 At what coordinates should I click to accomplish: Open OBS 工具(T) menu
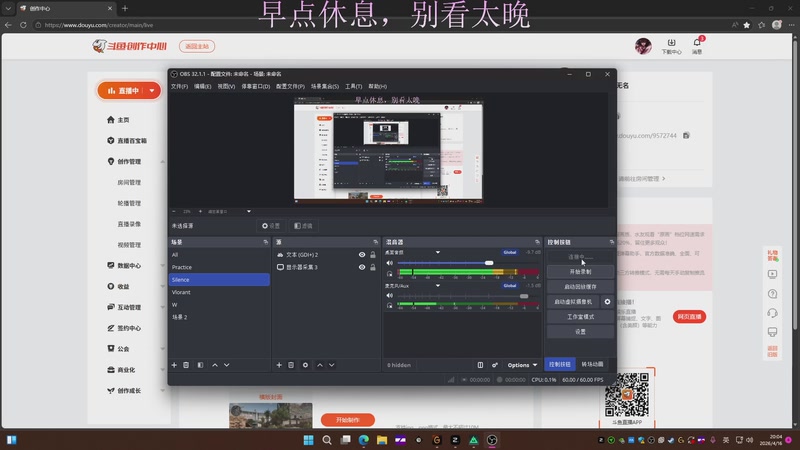(x=354, y=86)
